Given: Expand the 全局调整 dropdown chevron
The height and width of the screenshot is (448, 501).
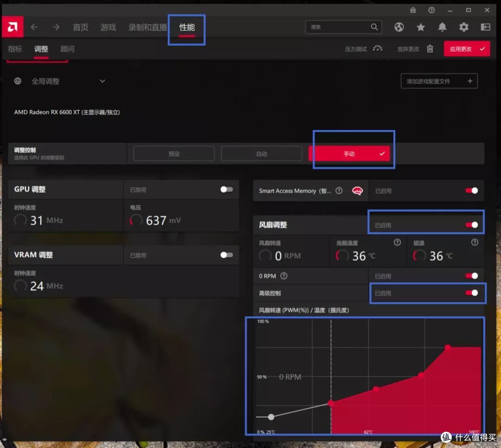Looking at the screenshot, I should coord(103,81).
